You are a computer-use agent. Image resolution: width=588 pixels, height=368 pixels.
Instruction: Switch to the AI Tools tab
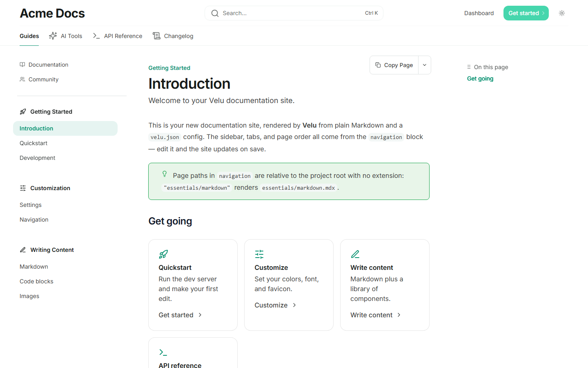[65, 36]
